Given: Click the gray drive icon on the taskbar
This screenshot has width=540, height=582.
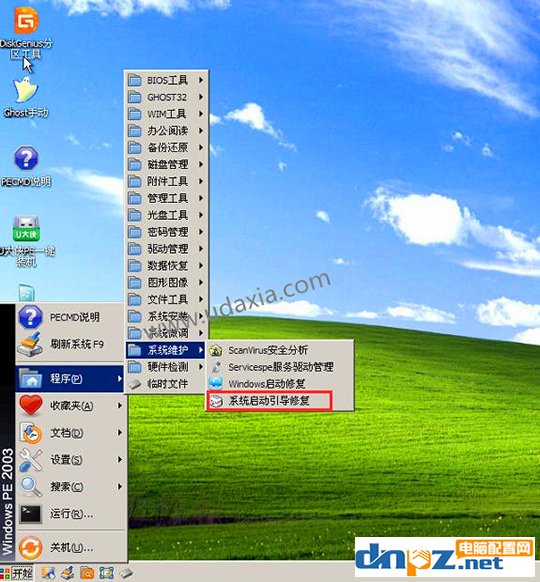Looking at the screenshot, I should point(126,573).
